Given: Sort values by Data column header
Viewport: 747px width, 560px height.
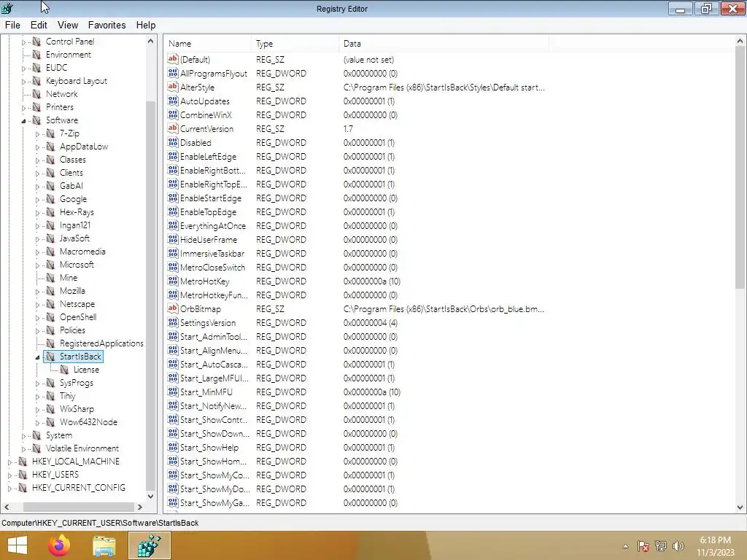Looking at the screenshot, I should (444, 43).
